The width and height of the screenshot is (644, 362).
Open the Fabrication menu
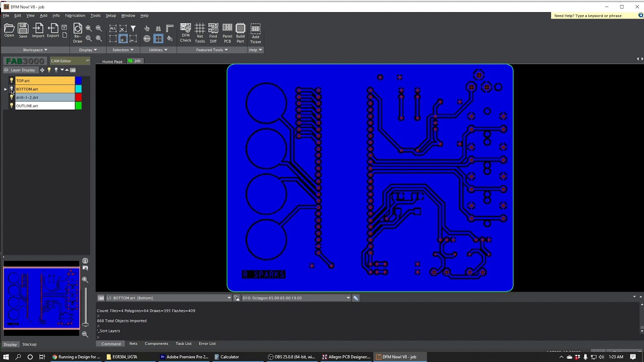pos(75,16)
